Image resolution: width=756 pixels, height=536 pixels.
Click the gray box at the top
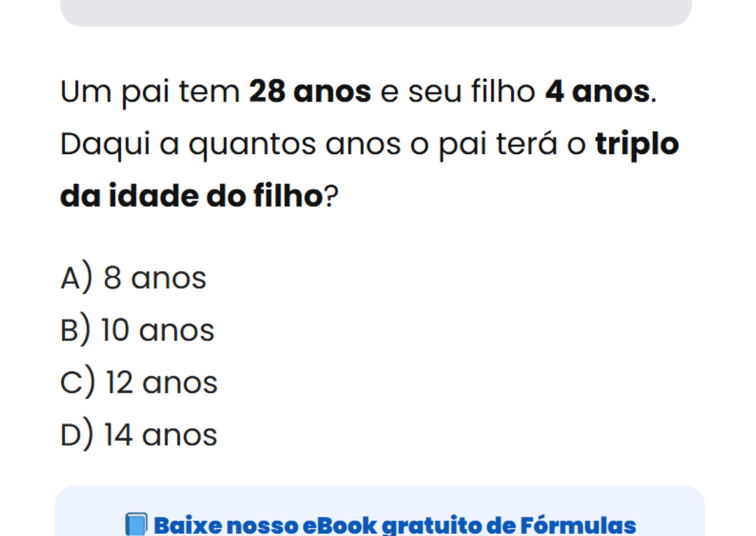(376, 12)
